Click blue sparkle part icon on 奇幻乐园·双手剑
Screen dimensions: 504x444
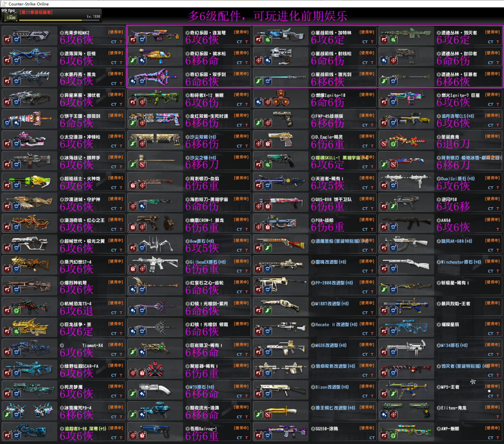pyautogui.click(x=133, y=82)
